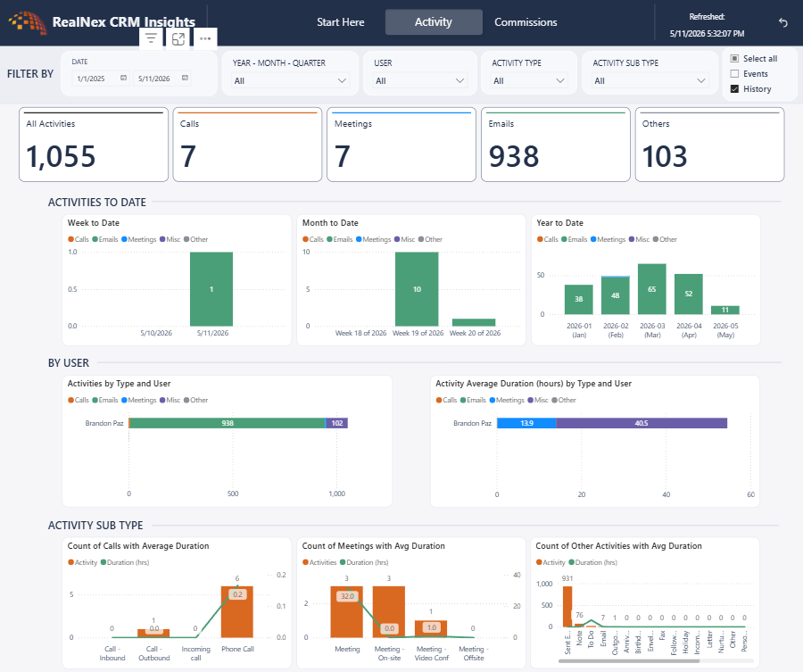Uncheck the History checkbox
This screenshot has width=803, height=672.
coord(734,88)
